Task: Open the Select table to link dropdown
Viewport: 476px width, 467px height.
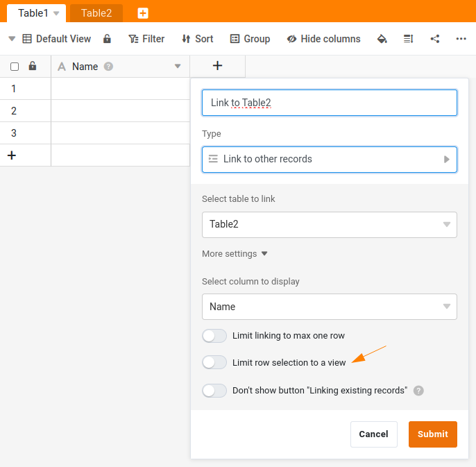Action: (329, 225)
